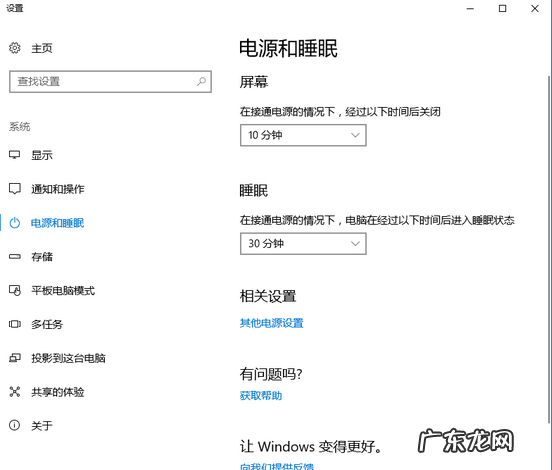This screenshot has height=470, width=552.
Task: Open the screen-off time dropdown showing 10 分钟
Action: click(x=303, y=135)
